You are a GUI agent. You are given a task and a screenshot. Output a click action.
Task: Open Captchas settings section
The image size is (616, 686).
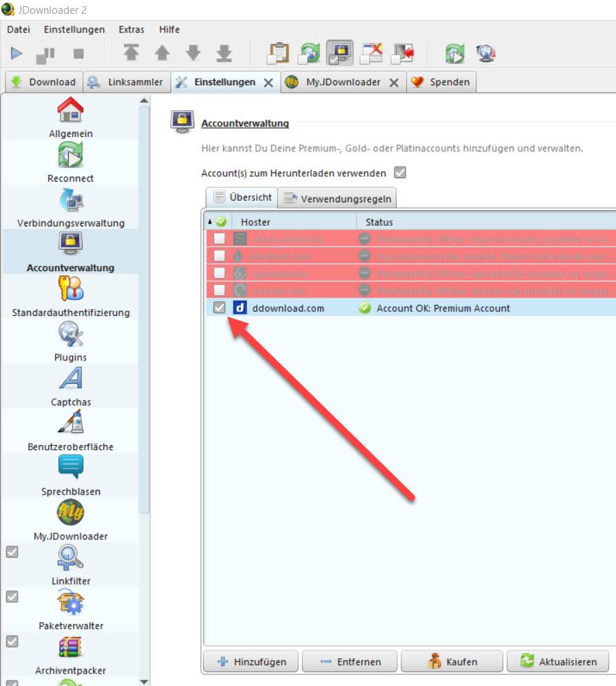pos(70,386)
